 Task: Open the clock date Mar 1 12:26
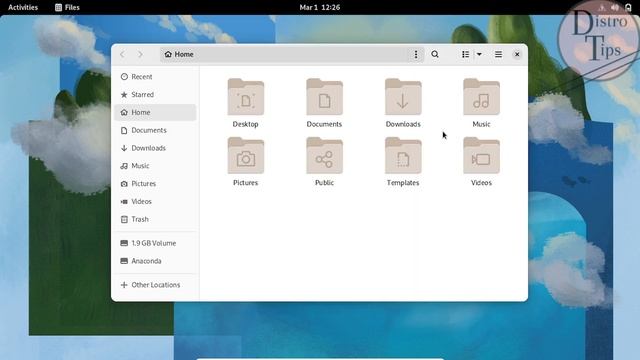pyautogui.click(x=320, y=7)
